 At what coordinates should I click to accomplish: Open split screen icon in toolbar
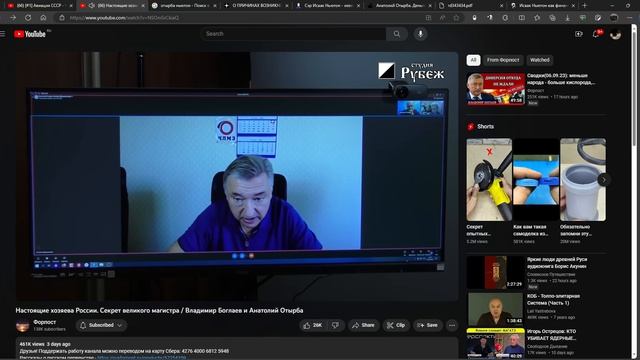click(x=522, y=18)
